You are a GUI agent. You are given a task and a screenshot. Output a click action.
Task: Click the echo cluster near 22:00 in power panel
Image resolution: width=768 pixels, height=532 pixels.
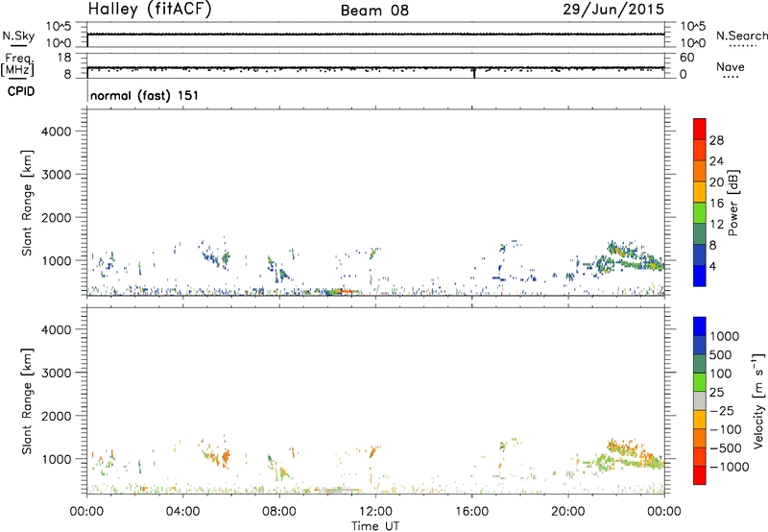[630, 256]
